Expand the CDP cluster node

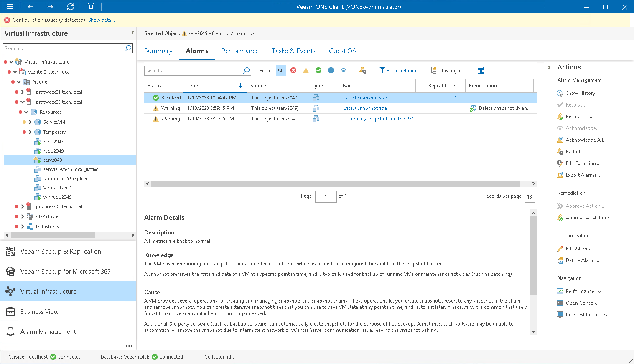pos(23,216)
